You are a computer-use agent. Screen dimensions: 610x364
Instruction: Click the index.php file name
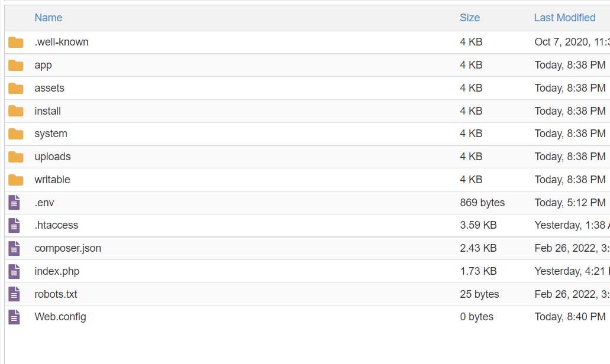pyautogui.click(x=57, y=271)
